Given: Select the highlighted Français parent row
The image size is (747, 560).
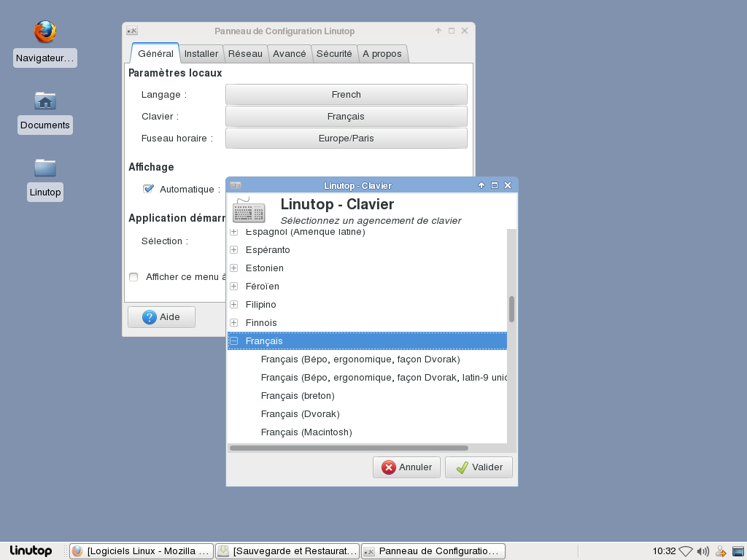Looking at the screenshot, I should point(368,341).
